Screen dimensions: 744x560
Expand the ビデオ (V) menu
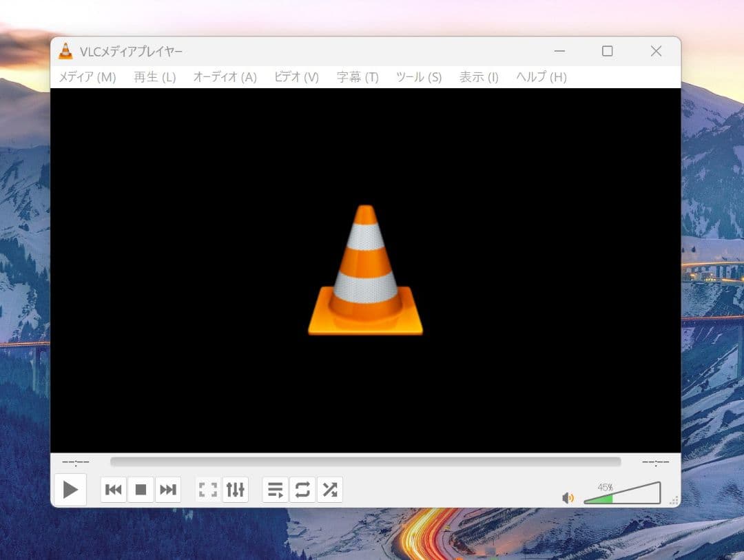(x=296, y=77)
